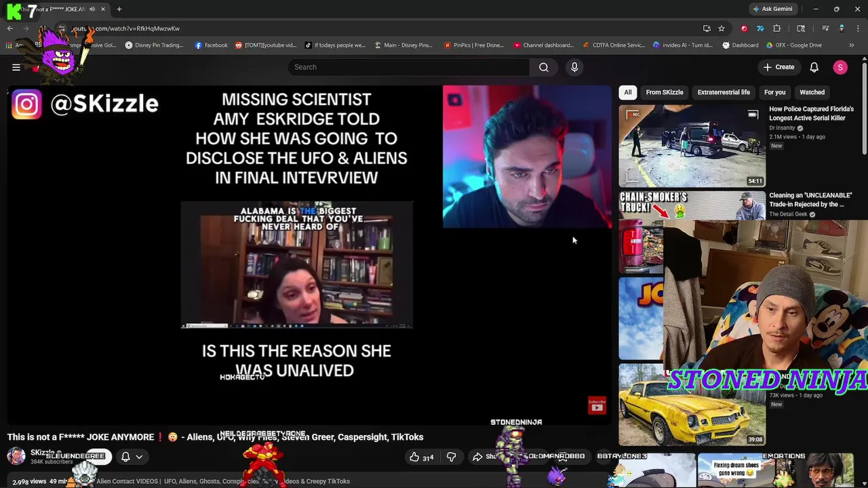This screenshot has height=488, width=868.
Task: Open PinPics | Free Disne... bookmark
Action: (x=473, y=45)
